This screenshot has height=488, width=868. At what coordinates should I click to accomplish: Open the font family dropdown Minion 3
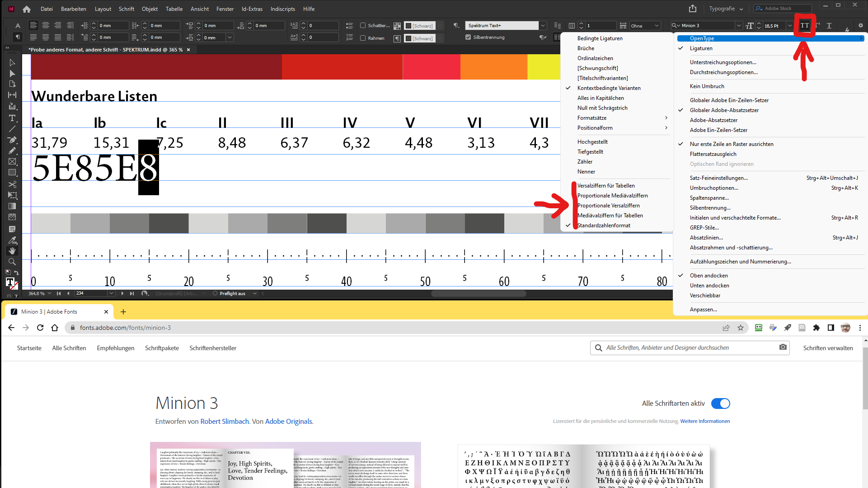point(739,26)
